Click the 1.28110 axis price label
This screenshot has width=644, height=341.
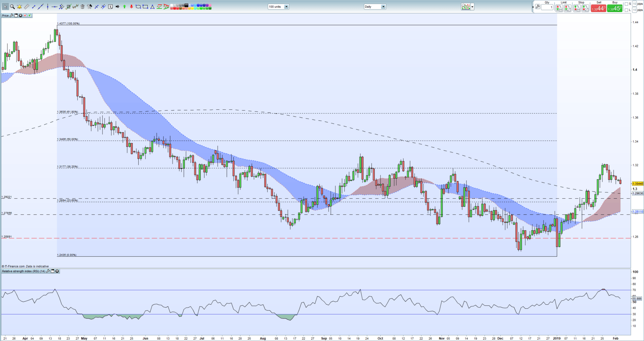coord(638,212)
